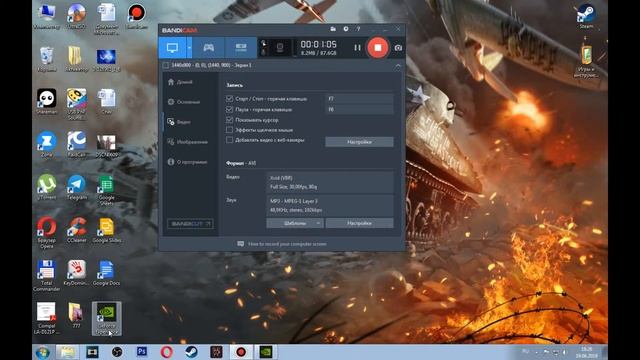The width and height of the screenshot is (640, 360).
Task: Open the Telegram desktop shortcut
Action: point(76,187)
